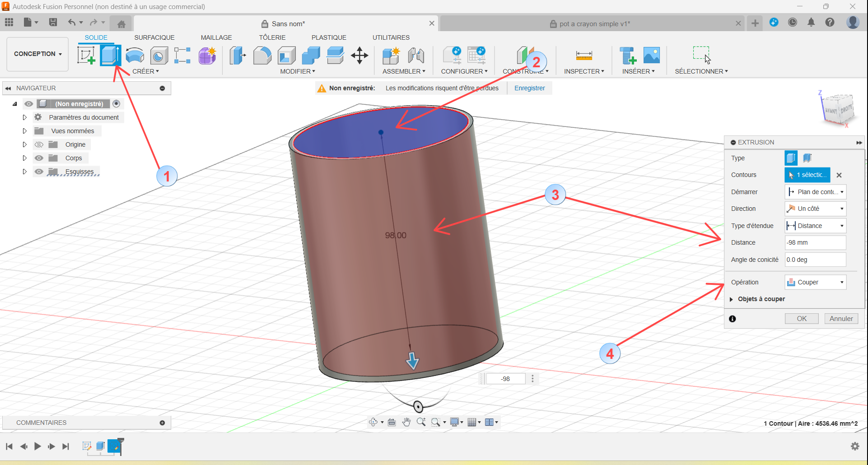Viewport: 868px width, 465px height.
Task: Click the Revolve tool icon
Action: [x=135, y=56]
